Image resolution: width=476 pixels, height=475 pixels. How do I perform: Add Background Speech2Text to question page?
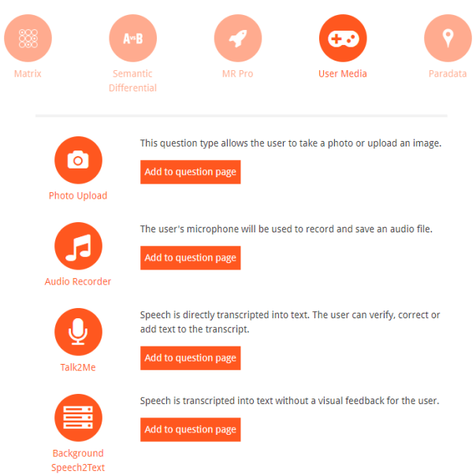191,430
